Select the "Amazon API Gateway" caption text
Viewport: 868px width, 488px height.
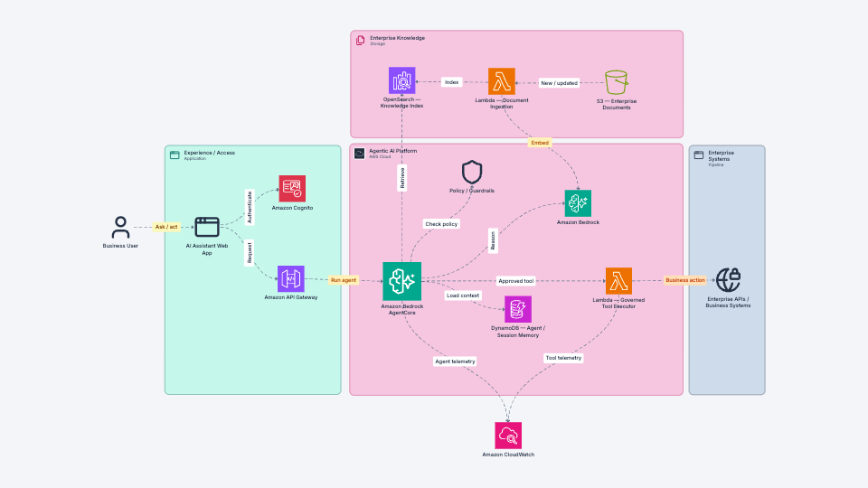(x=290, y=297)
